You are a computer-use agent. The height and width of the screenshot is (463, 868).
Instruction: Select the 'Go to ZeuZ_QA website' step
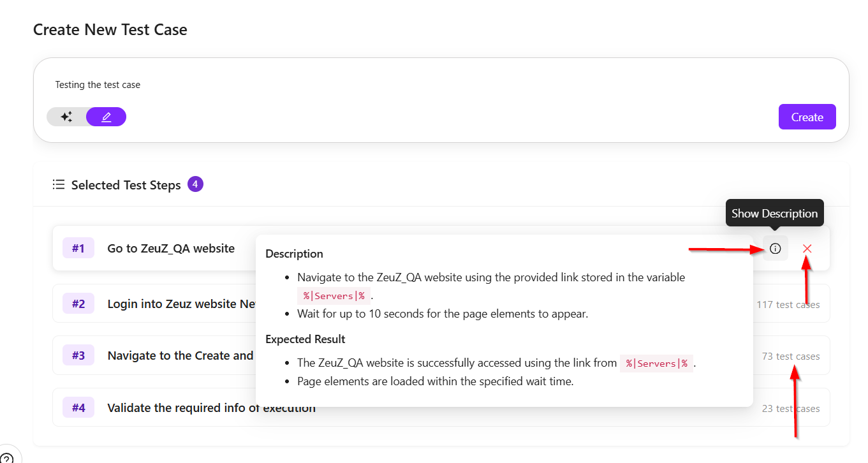[171, 248]
